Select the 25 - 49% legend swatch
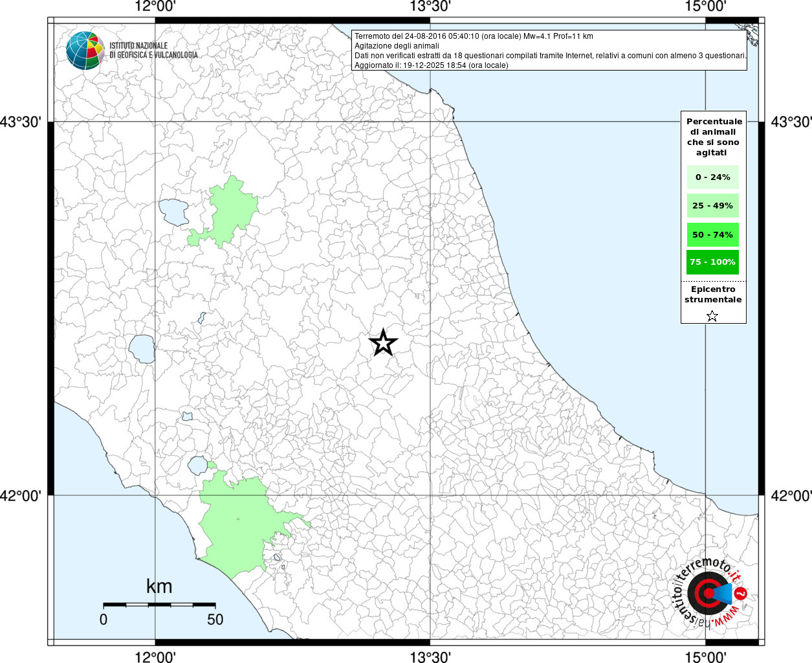 (x=712, y=206)
